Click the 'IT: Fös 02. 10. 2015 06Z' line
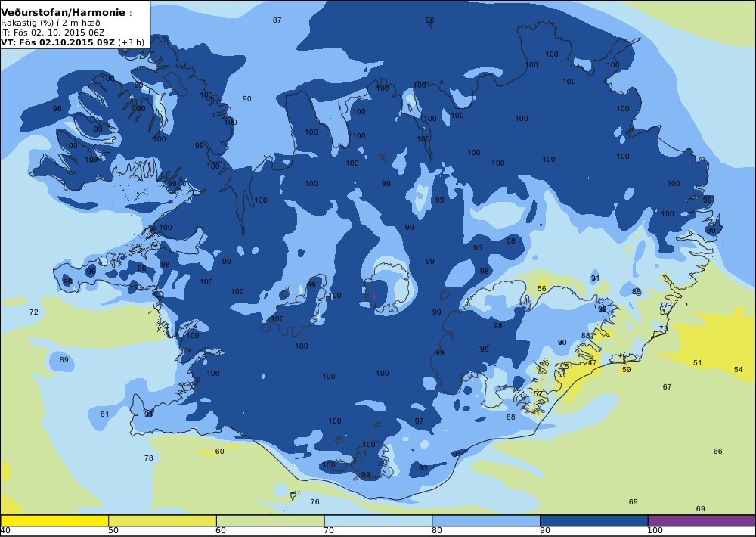 pyautogui.click(x=53, y=33)
